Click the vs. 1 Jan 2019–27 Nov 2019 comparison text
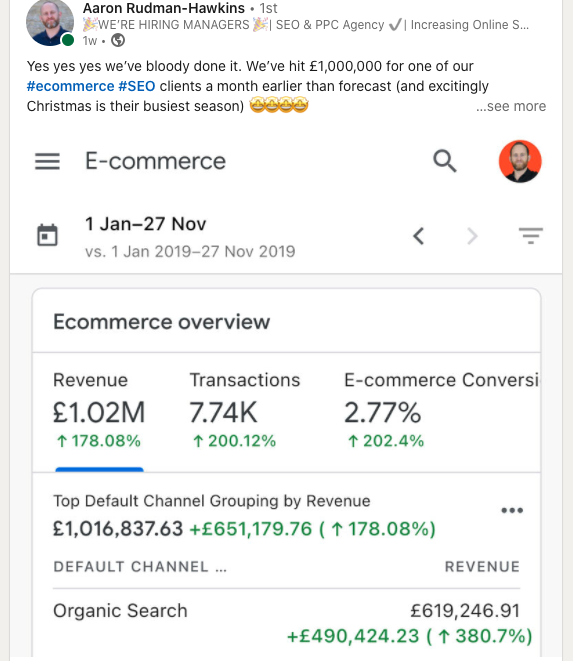This screenshot has height=661, width=573. pyautogui.click(x=190, y=252)
